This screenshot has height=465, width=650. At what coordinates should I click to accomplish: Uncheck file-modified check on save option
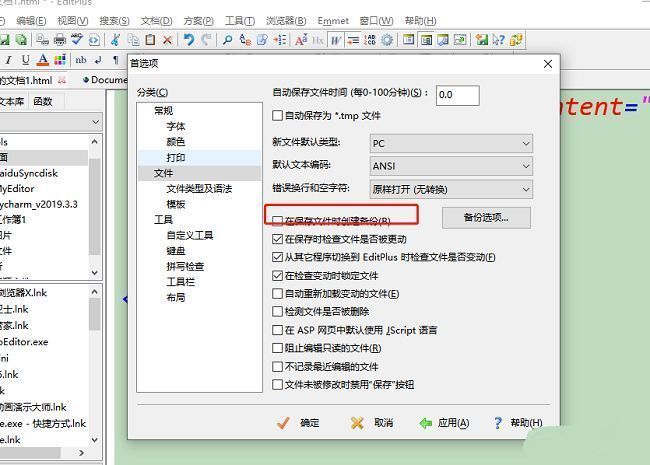tap(277, 239)
